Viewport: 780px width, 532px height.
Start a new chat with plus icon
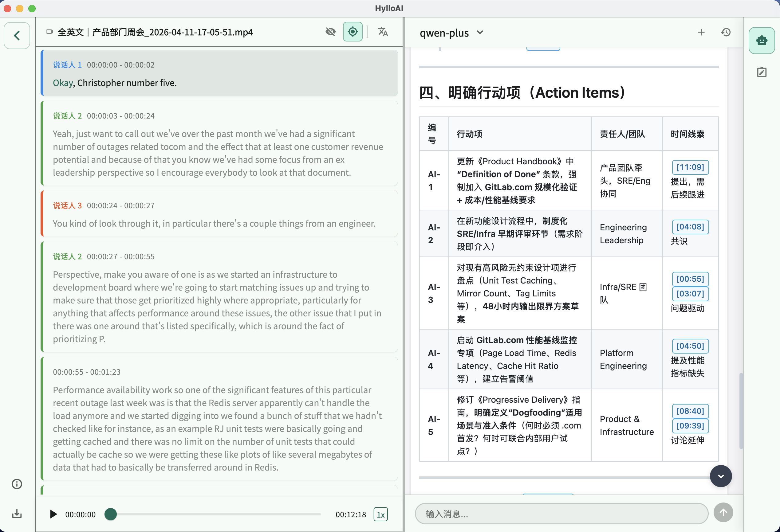[x=701, y=32]
